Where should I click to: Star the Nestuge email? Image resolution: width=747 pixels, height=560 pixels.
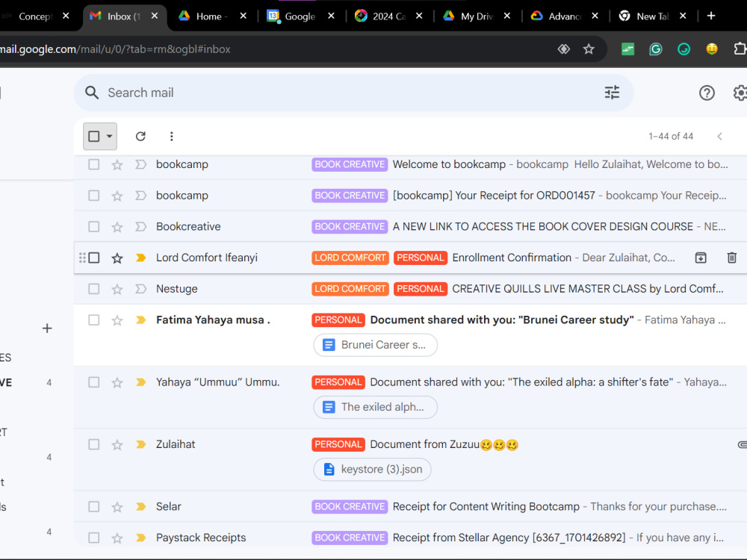pos(117,289)
